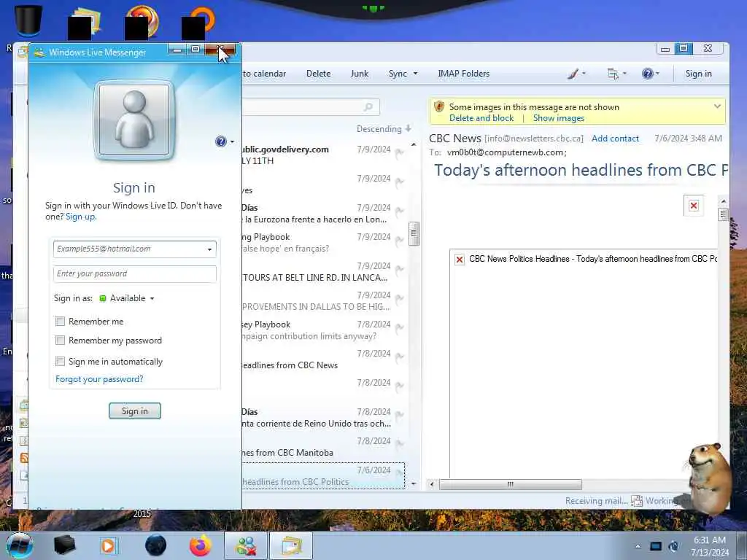Screen dimensions: 747x560
Task: Flag the govdelivery.com message dated 7/9/2024
Action: coord(399,152)
